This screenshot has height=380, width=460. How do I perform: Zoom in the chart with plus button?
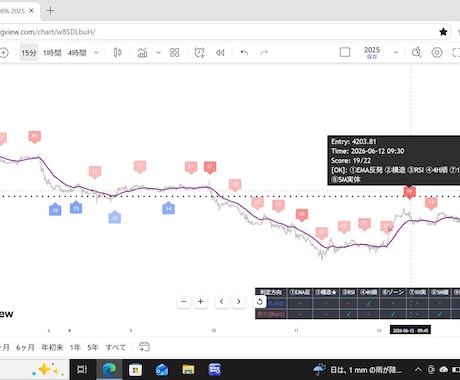point(200,302)
